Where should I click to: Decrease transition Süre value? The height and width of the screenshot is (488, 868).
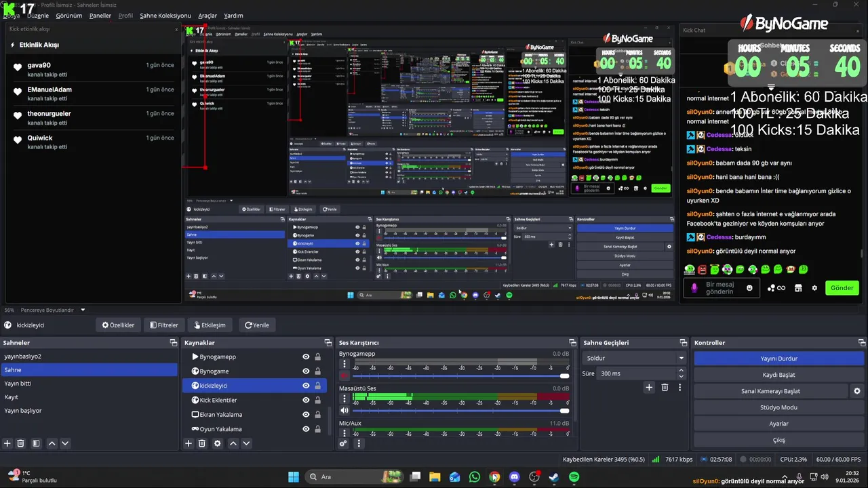point(681,376)
